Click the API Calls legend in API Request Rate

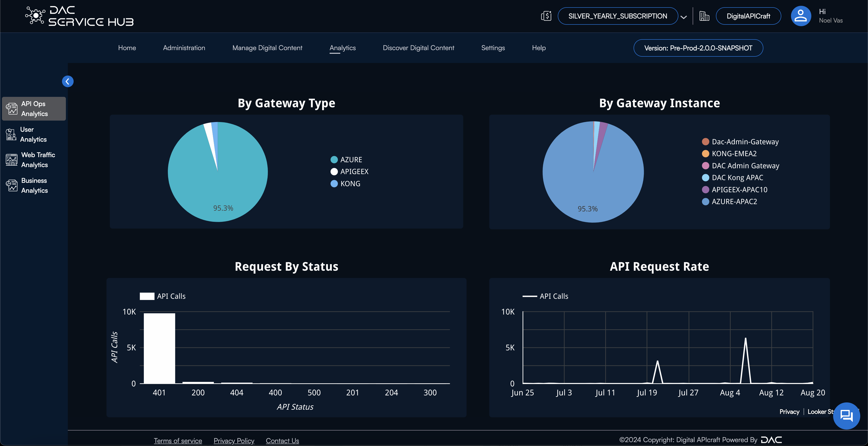pyautogui.click(x=545, y=296)
